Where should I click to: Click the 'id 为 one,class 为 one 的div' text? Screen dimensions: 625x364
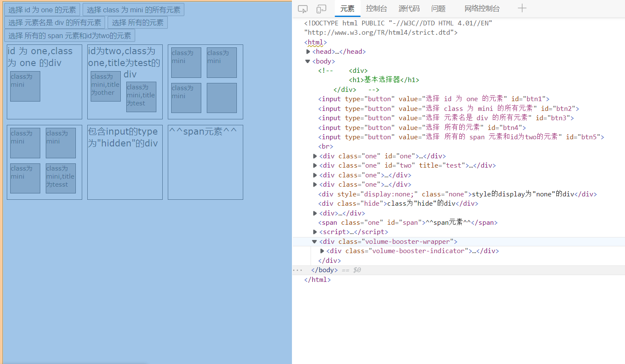[x=40, y=57]
